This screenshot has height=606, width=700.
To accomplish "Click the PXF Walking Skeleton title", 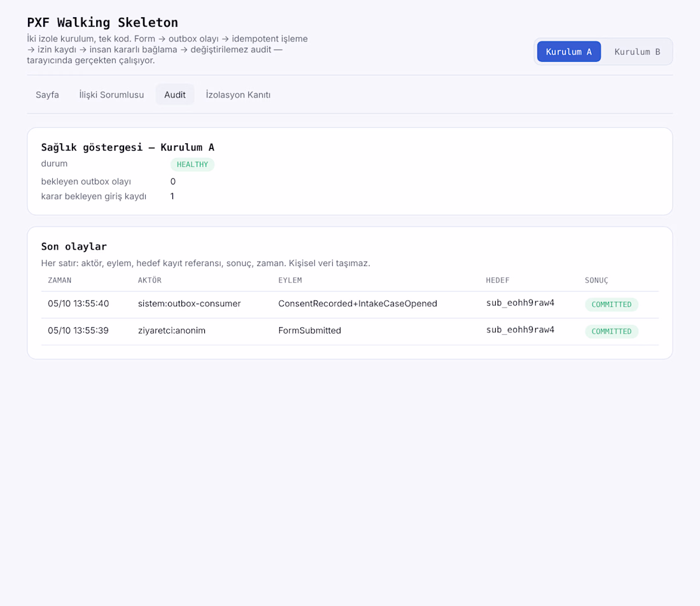I will click(x=102, y=22).
